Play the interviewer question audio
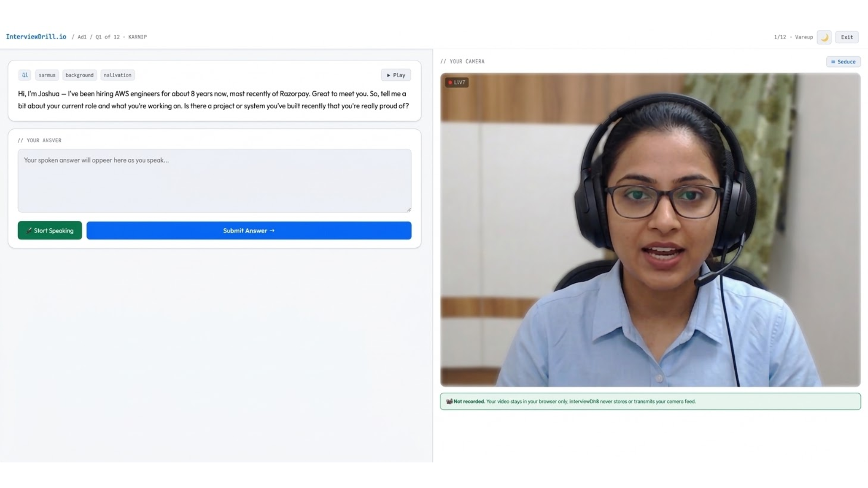 tap(396, 75)
